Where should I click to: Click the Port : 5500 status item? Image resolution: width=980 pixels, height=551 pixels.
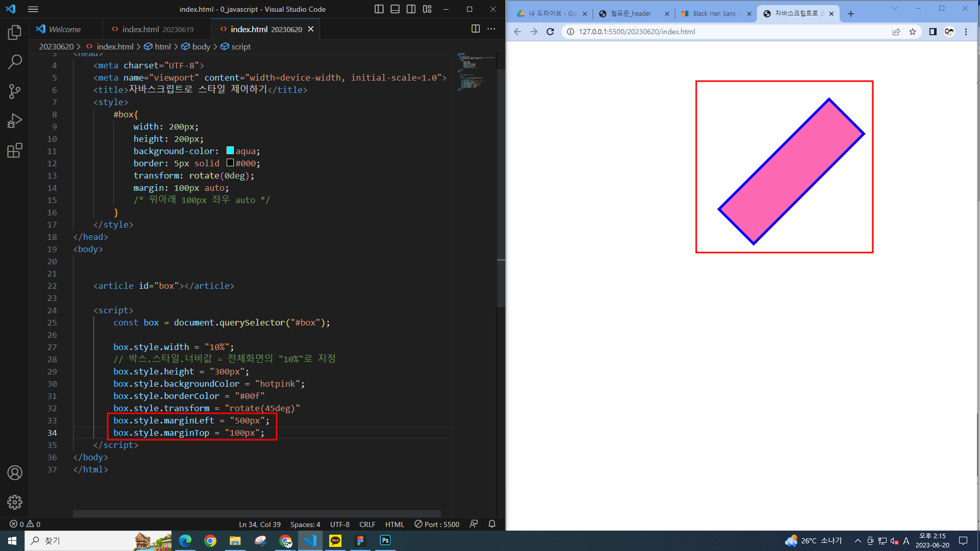point(437,524)
